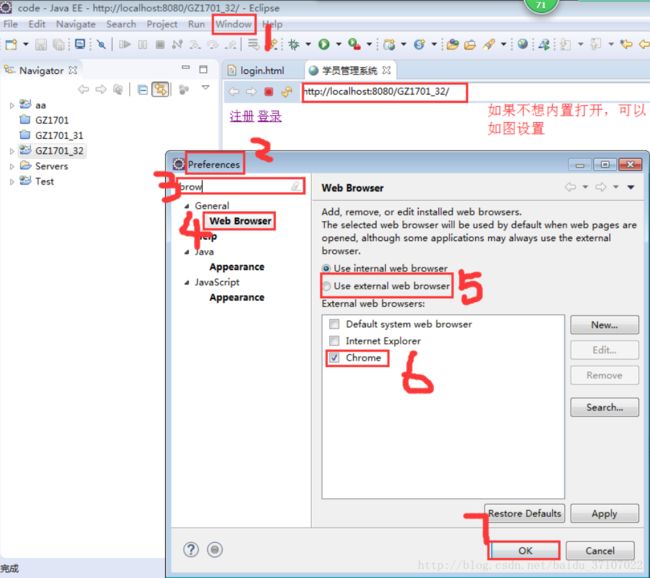
Task: Click the browser Refresh icon
Action: [x=286, y=92]
